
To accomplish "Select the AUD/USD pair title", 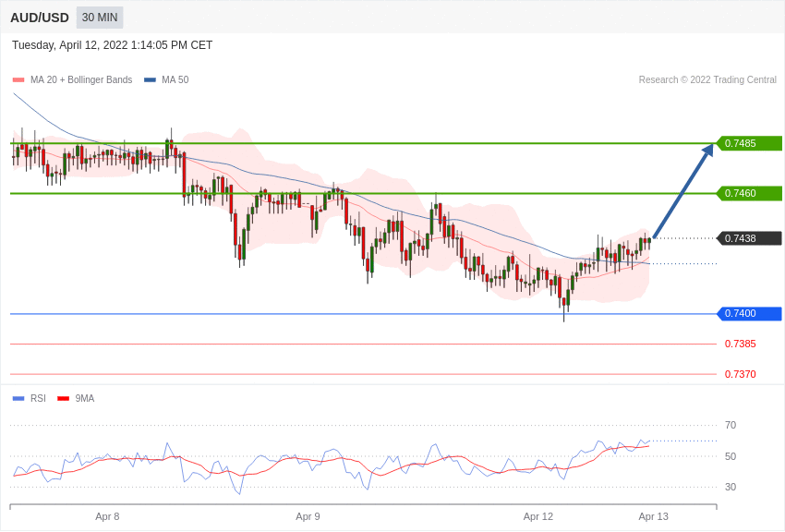I will (40, 18).
